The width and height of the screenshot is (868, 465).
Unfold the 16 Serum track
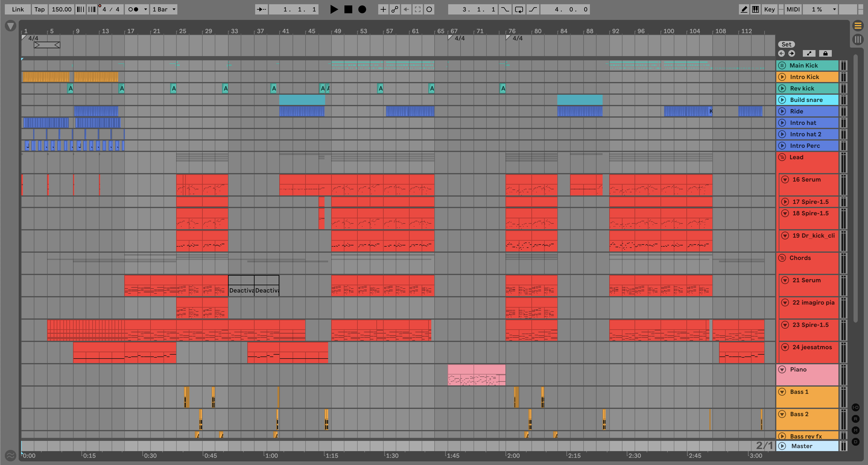(785, 180)
